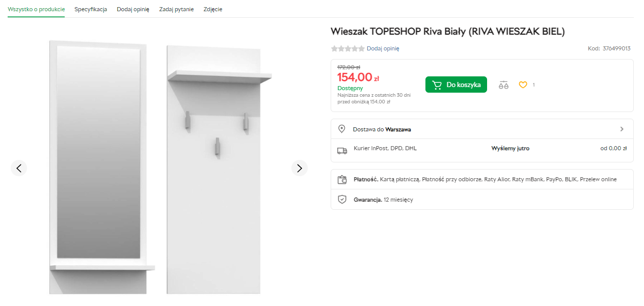Select the Wszystko o produkcie tab
Image resolution: width=644 pixels, height=306 pixels.
(x=36, y=9)
